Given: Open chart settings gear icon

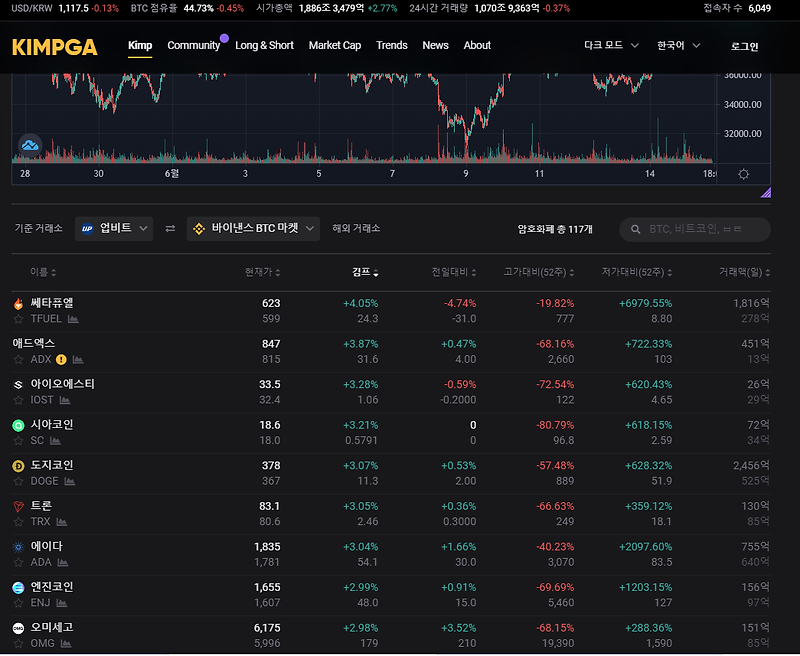Looking at the screenshot, I should coord(743,174).
